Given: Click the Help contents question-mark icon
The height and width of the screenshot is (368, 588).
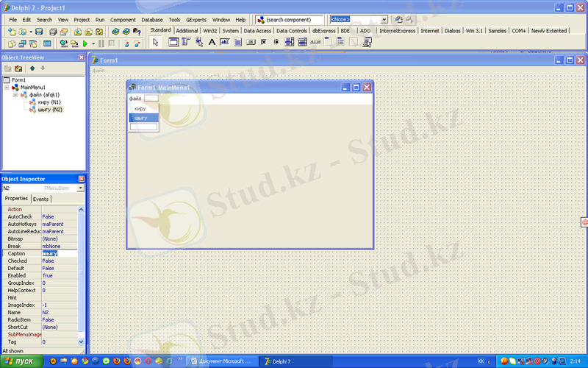Looking at the screenshot, I should tap(137, 32).
